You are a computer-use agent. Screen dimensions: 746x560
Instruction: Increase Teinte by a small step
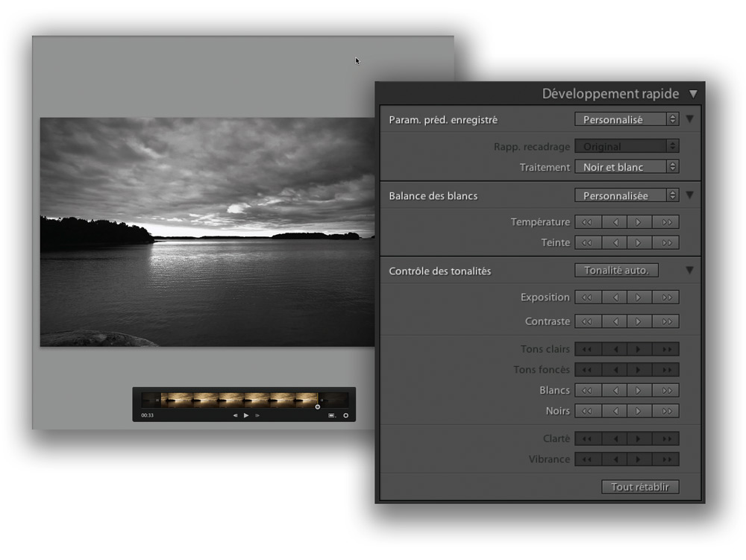[x=639, y=242]
